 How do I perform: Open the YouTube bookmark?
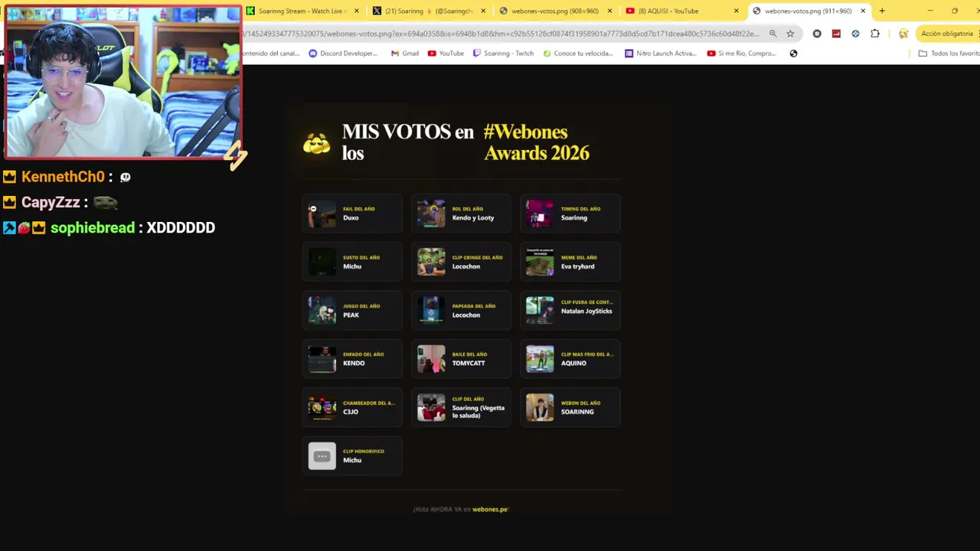tap(446, 54)
